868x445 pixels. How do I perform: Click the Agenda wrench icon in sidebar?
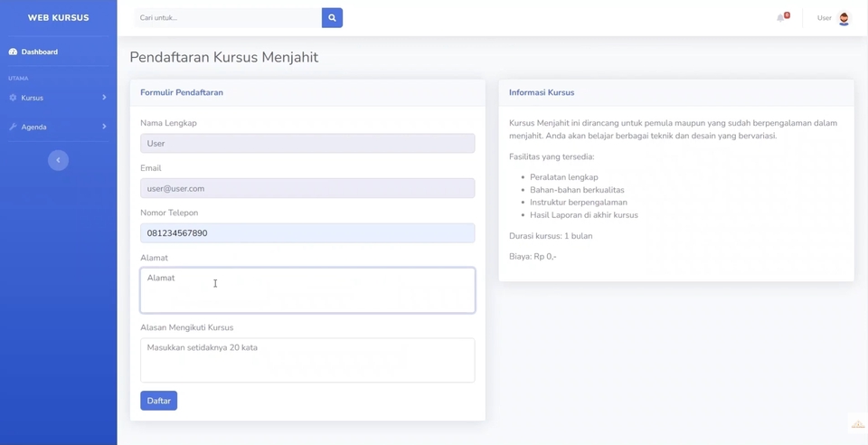(x=13, y=128)
